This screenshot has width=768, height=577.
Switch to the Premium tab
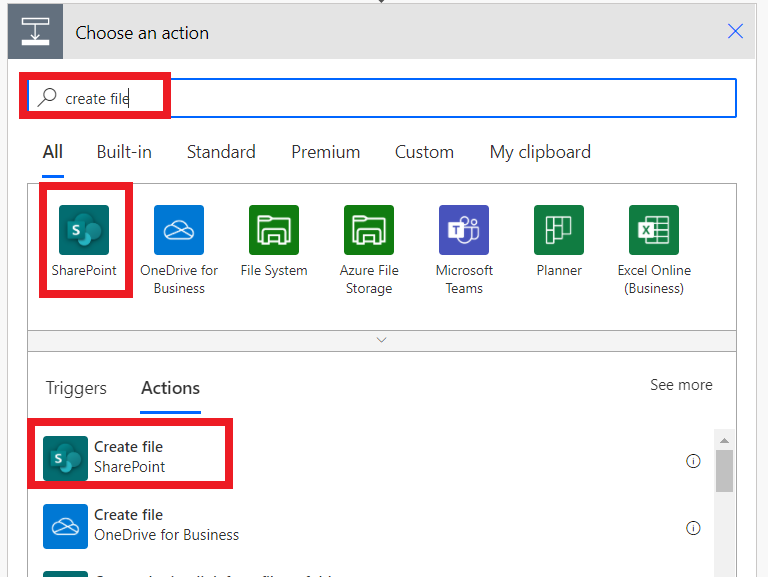pos(325,152)
